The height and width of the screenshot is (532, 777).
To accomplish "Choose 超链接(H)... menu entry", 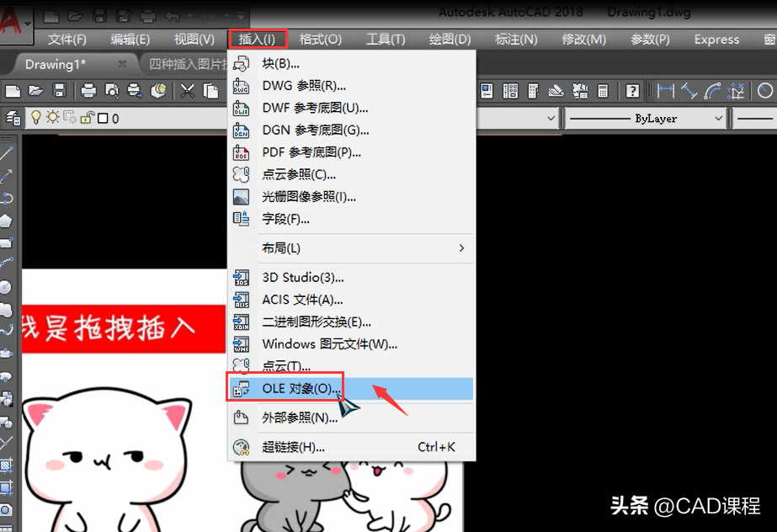I will (352, 447).
